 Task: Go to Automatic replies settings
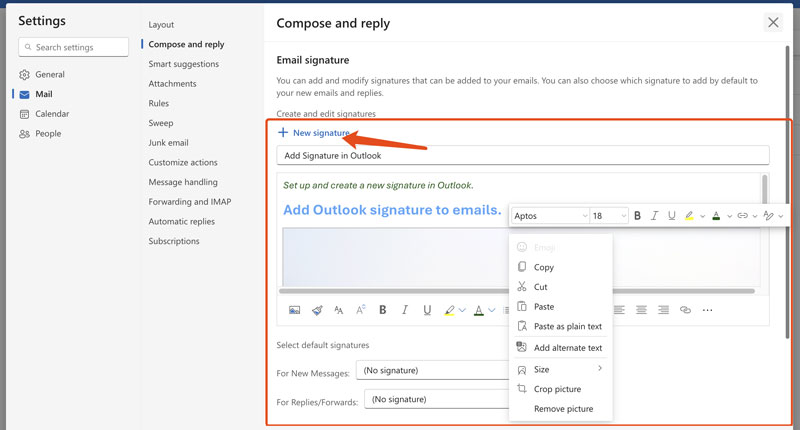[x=182, y=221]
